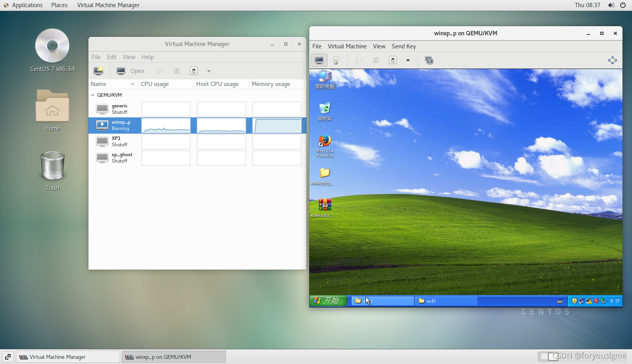
Task: Click yellow security shield tray icon in XP
Action: click(x=575, y=301)
